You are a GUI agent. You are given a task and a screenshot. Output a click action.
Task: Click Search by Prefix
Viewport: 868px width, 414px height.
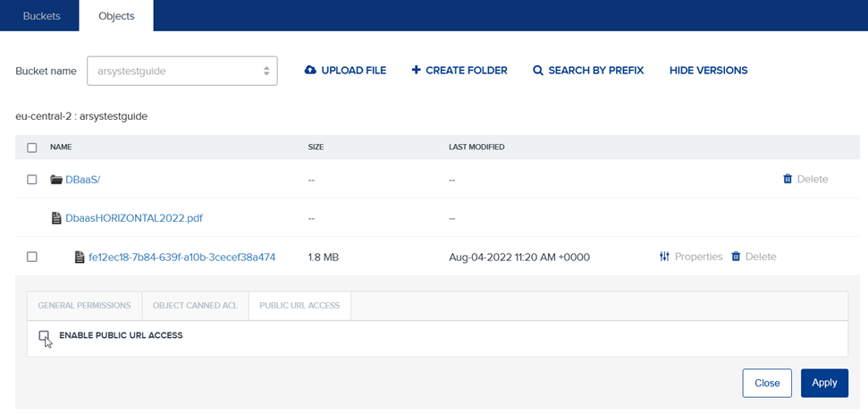[x=588, y=71]
